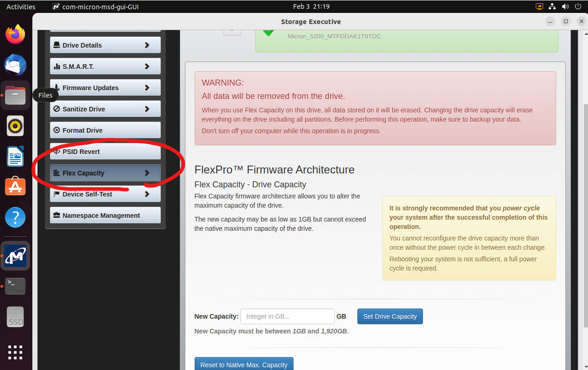Open the Device Self-Test menu item
The width and height of the screenshot is (588, 370).
pyautogui.click(x=105, y=194)
